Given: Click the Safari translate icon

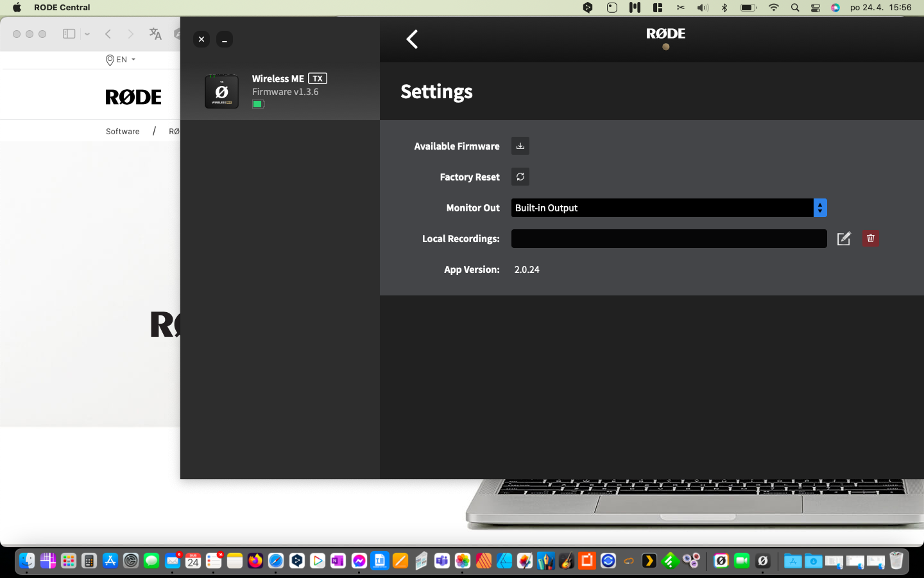Looking at the screenshot, I should [155, 34].
